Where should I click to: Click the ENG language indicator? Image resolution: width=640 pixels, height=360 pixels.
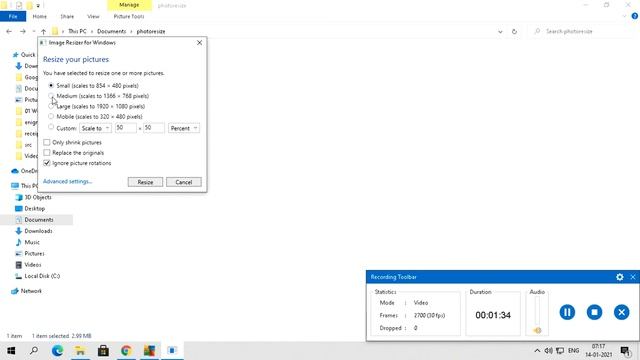click(573, 351)
